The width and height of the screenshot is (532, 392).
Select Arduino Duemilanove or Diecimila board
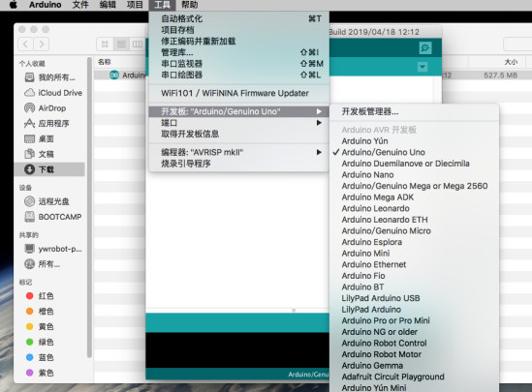pos(415,164)
